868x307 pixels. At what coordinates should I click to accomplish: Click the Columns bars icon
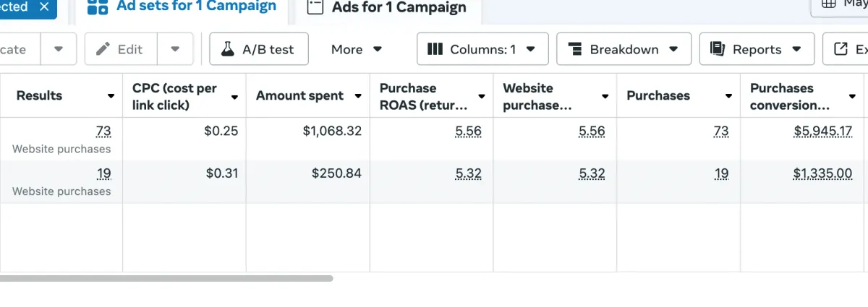(435, 49)
